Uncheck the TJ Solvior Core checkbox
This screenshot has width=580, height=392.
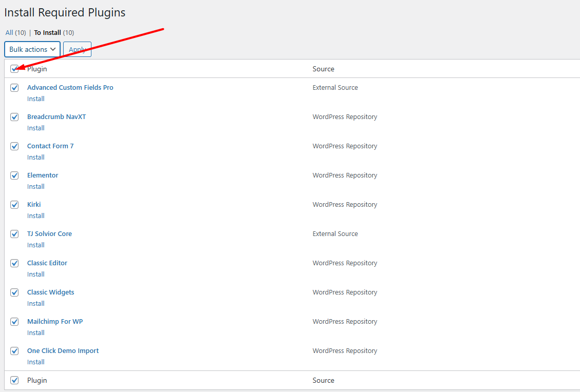tap(14, 234)
